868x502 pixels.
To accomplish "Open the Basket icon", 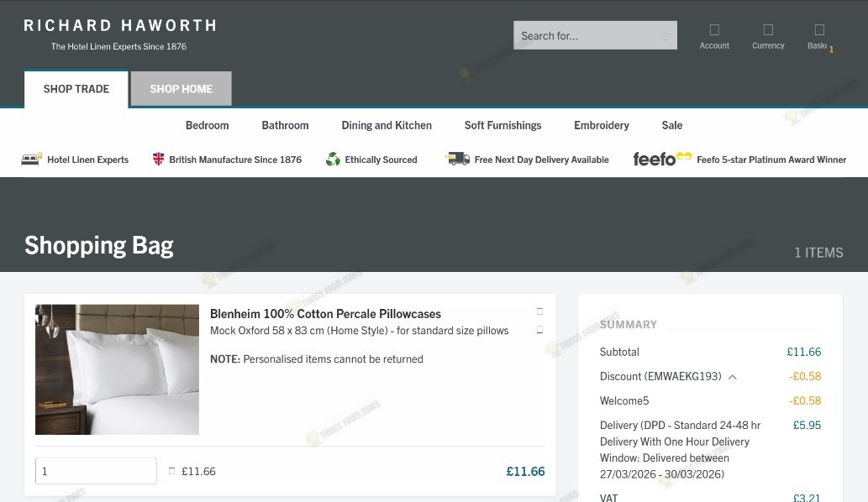I will [x=819, y=30].
